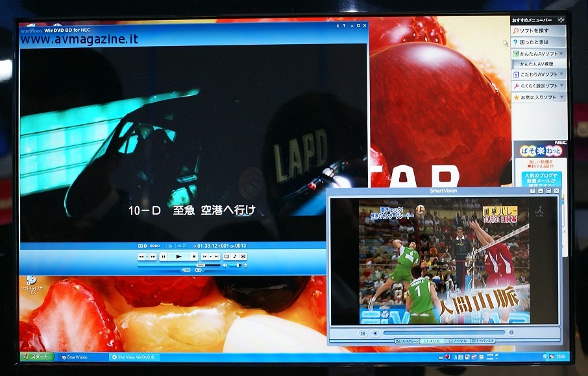Click the 人気のブログや新着メール blue banner
Screen dimensions: 588x376
541,179
